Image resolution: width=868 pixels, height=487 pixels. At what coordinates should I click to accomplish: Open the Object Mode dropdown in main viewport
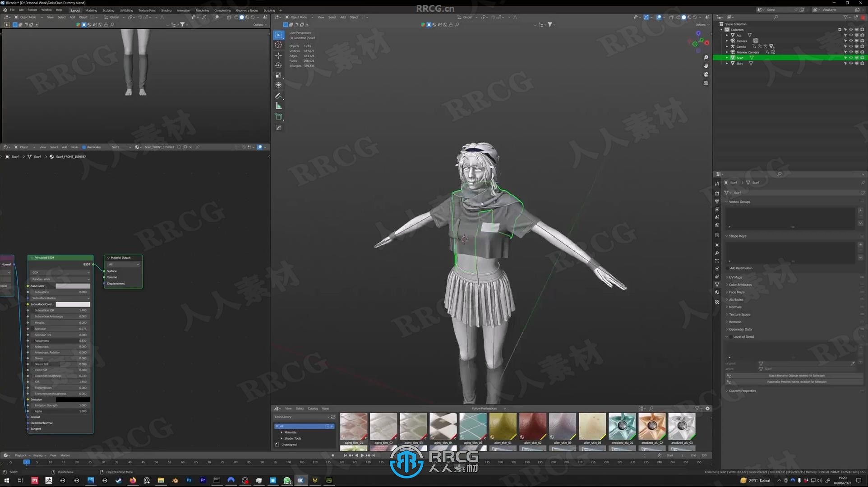pos(300,17)
